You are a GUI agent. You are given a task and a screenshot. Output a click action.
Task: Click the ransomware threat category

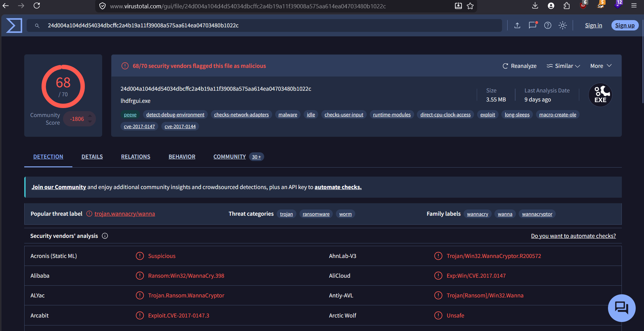316,214
